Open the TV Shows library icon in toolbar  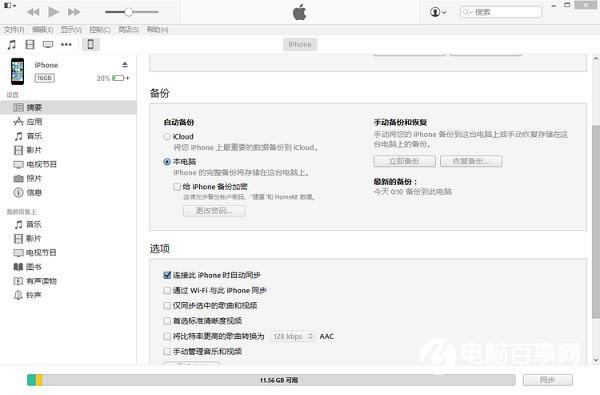(48, 45)
